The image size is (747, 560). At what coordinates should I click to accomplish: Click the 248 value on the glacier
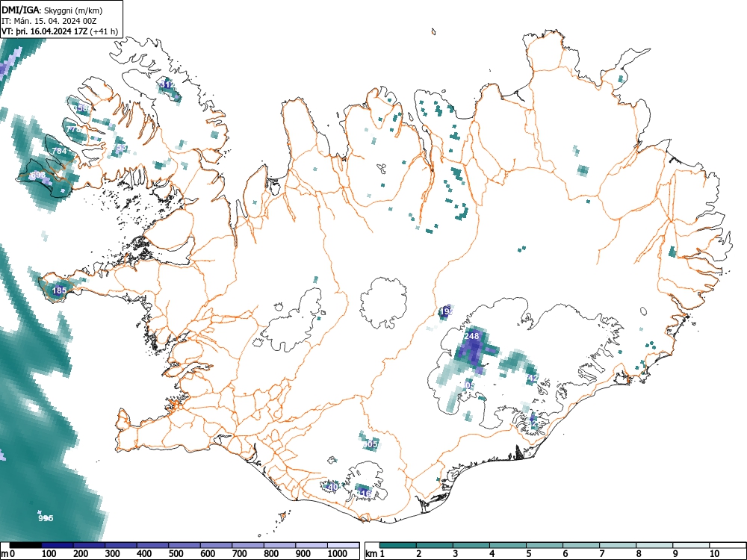(x=471, y=336)
